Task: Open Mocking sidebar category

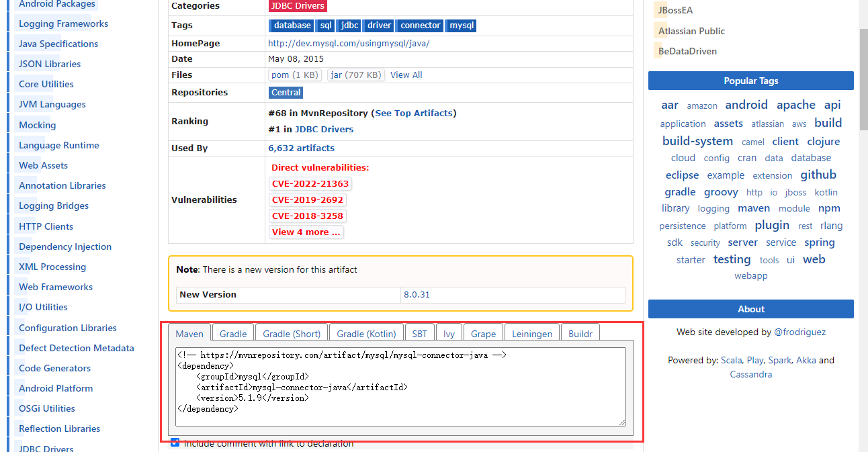Action: [38, 125]
